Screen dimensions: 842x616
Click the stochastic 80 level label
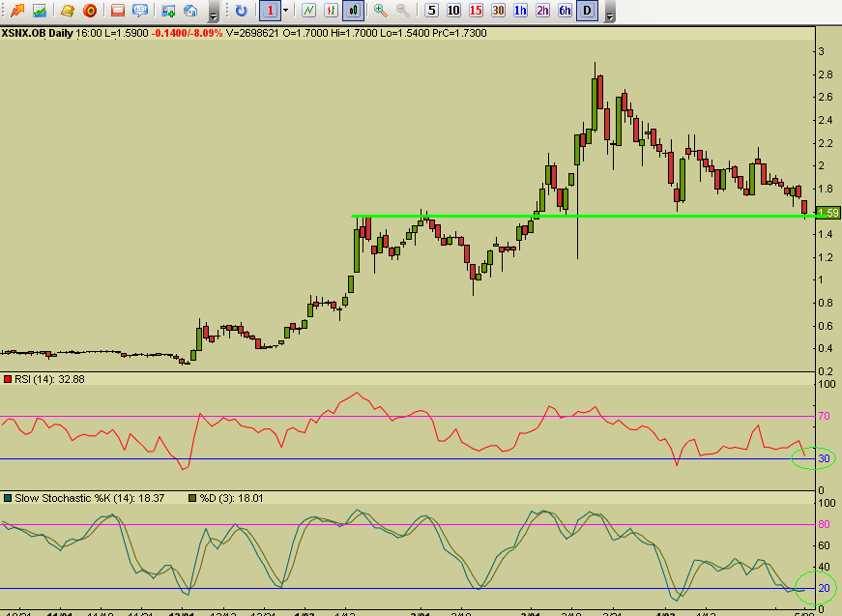(x=825, y=524)
